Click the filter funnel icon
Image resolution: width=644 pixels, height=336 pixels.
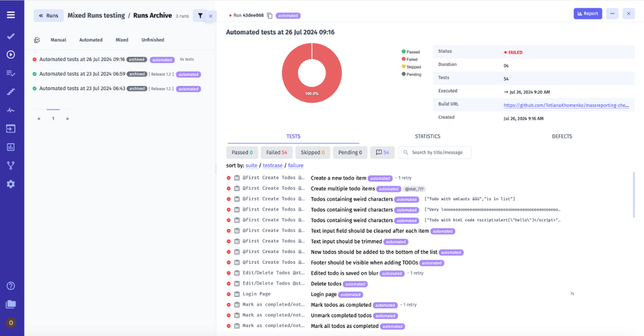(x=200, y=16)
